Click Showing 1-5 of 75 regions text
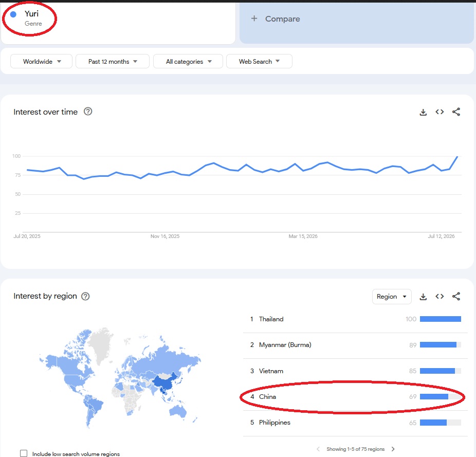The height and width of the screenshot is (457, 476). point(356,449)
